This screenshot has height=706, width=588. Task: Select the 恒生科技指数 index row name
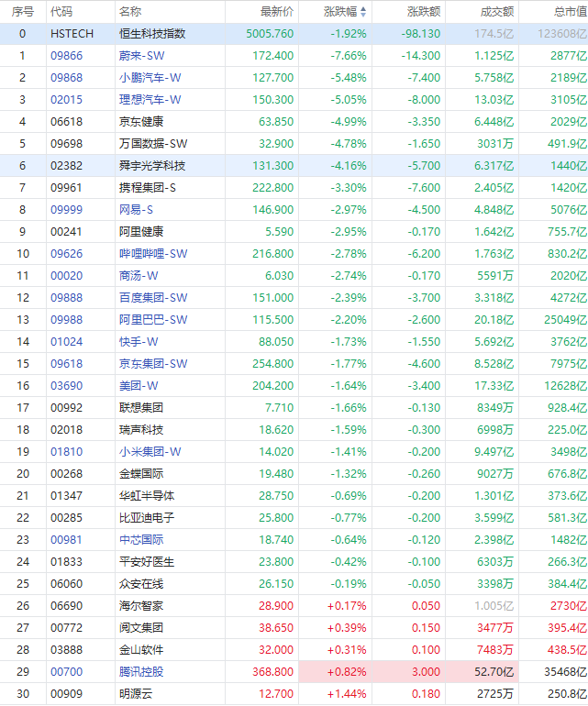(152, 34)
